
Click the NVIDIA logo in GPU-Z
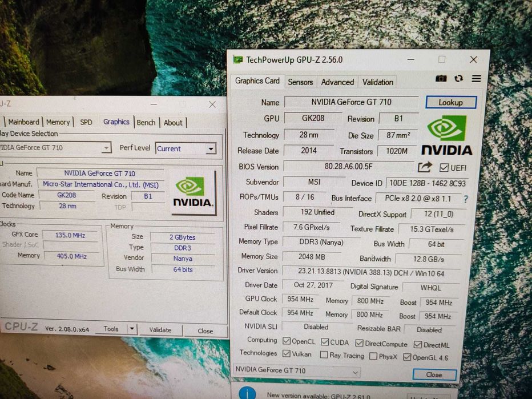point(446,135)
